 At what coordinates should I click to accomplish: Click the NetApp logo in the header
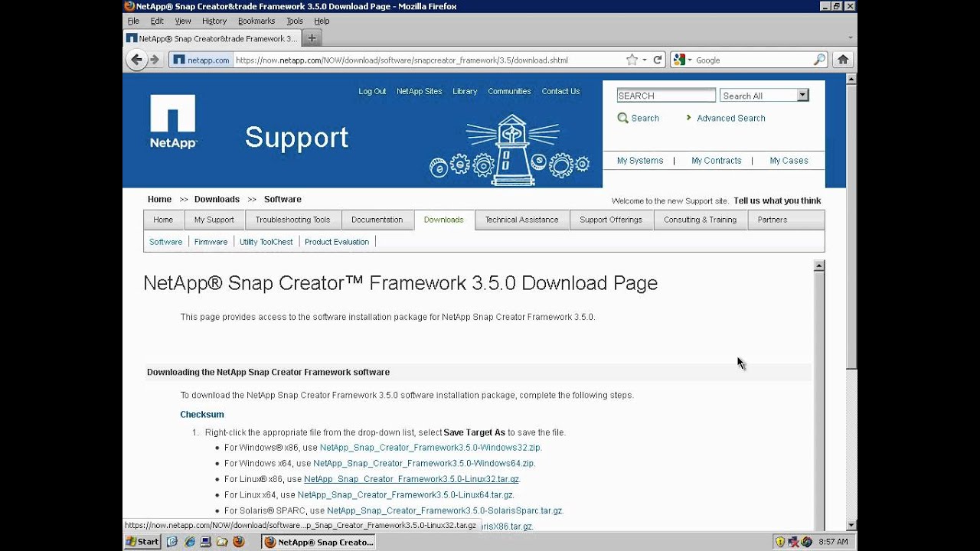(x=173, y=121)
